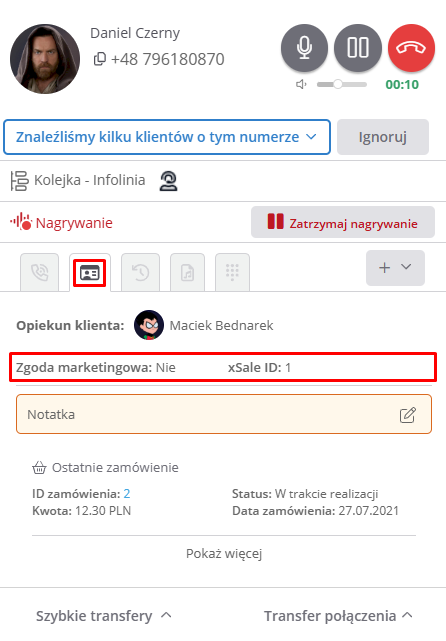
Task: Click the Ignoruj button
Action: tap(383, 137)
